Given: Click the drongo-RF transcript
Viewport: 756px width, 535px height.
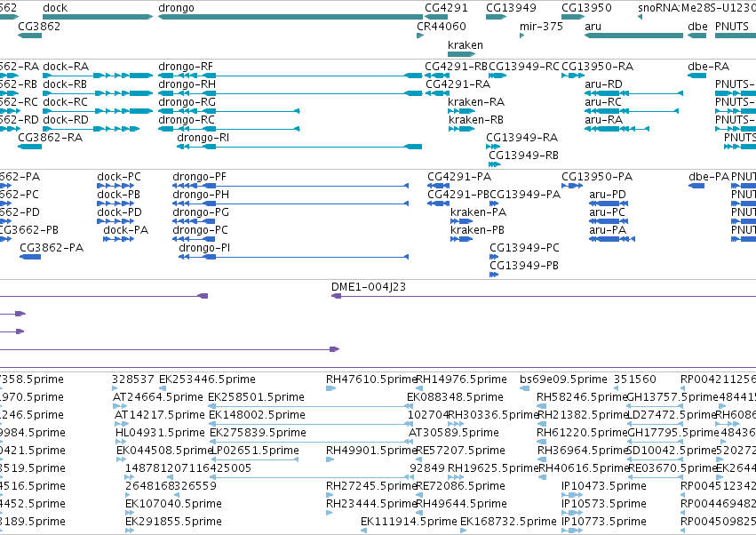Looking at the screenshot, I should [290, 76].
